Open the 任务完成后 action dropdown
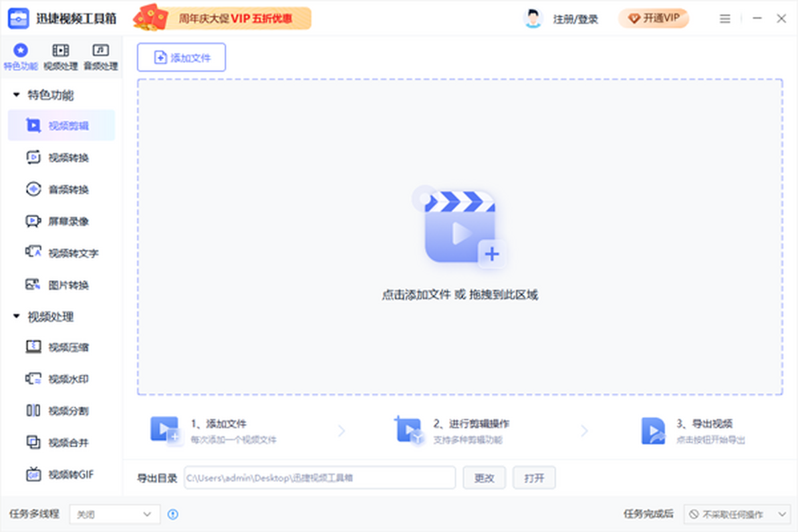The height and width of the screenshot is (532, 798). point(737,514)
